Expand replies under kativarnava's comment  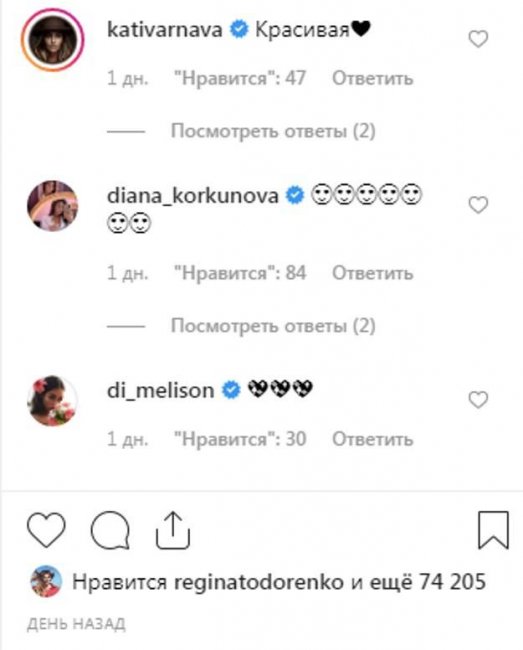pos(273,131)
